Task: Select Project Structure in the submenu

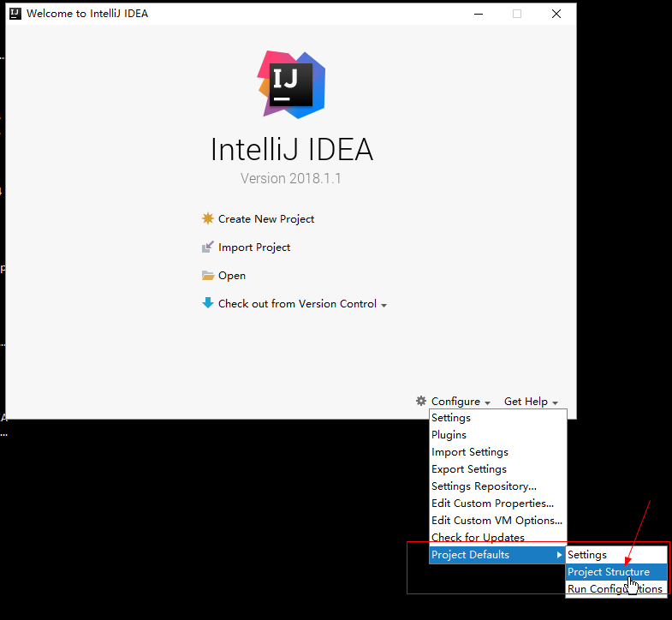Action: (x=608, y=572)
